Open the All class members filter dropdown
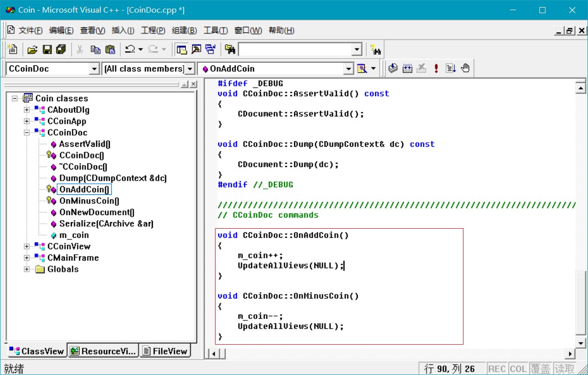This screenshot has width=588, height=375. click(x=190, y=69)
